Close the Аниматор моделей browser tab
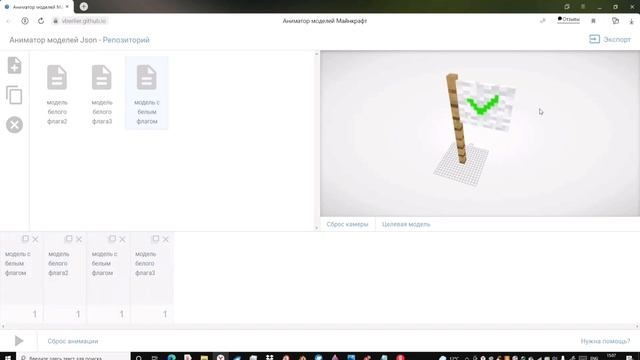640x360 pixels. (x=67, y=7)
